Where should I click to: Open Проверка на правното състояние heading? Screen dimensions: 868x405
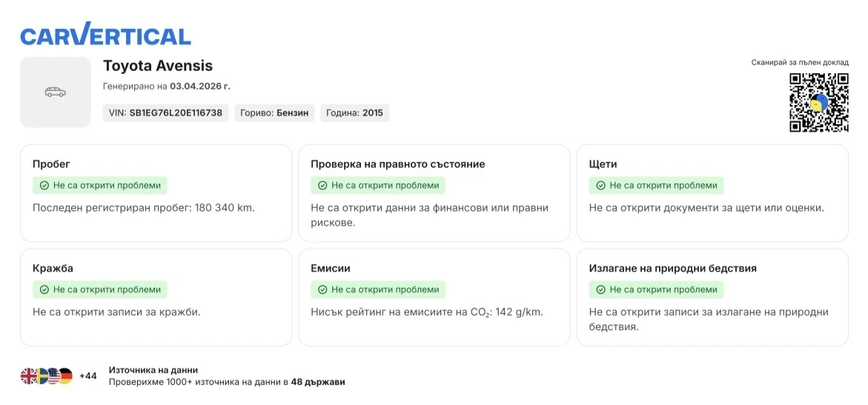398,164
